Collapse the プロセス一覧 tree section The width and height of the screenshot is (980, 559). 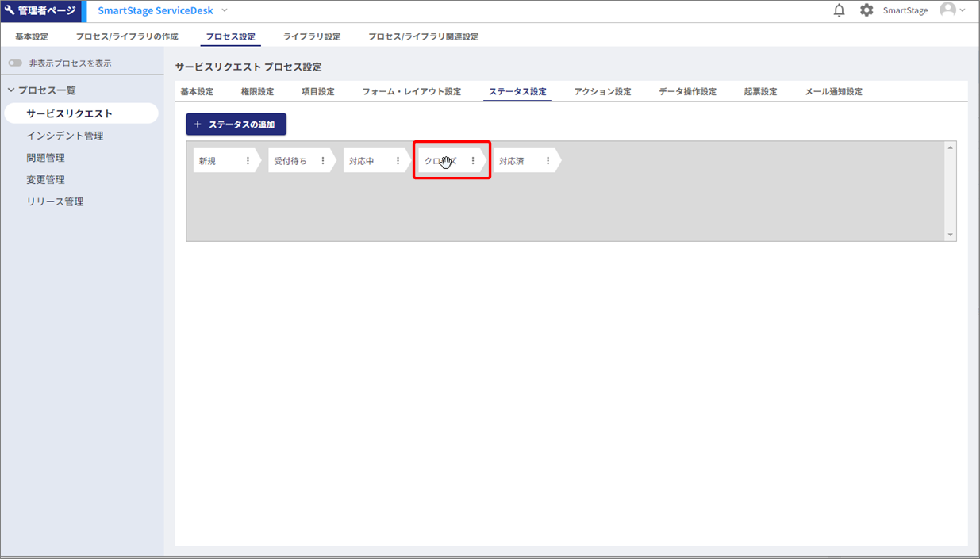(x=11, y=90)
